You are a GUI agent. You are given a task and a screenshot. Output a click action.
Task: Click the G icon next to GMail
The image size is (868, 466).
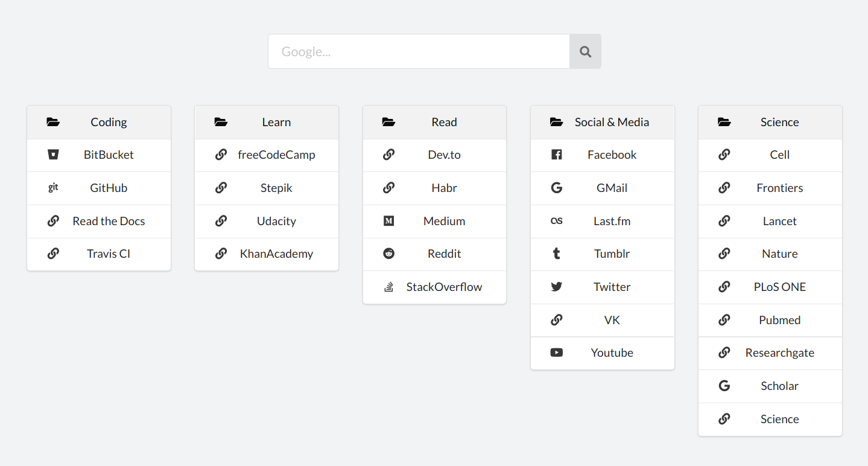pos(556,188)
